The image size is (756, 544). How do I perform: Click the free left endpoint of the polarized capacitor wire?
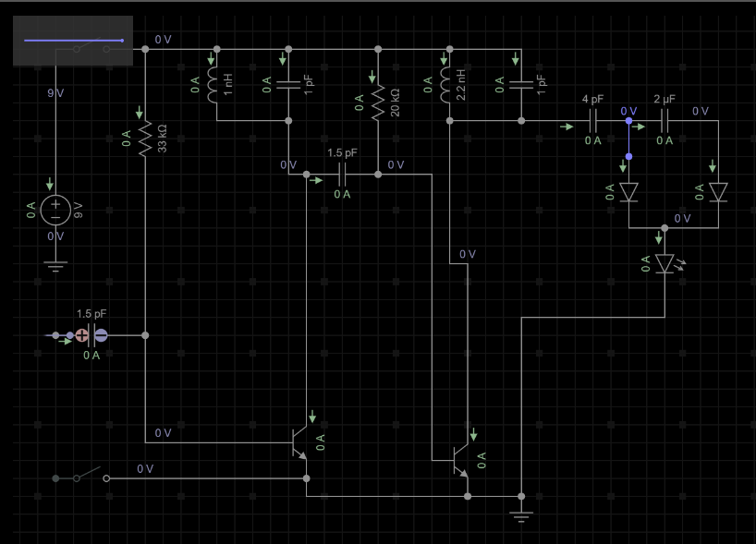(55, 335)
